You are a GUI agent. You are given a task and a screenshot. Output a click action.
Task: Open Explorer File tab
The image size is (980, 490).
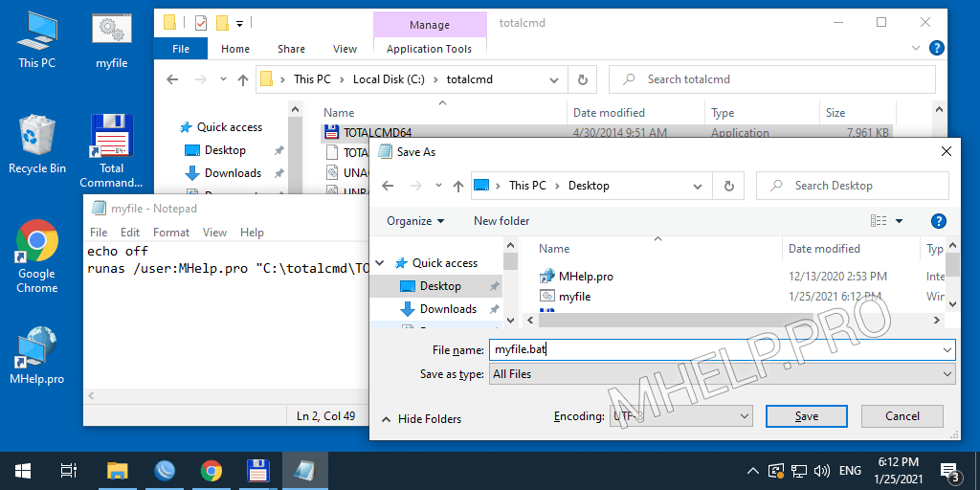click(181, 48)
